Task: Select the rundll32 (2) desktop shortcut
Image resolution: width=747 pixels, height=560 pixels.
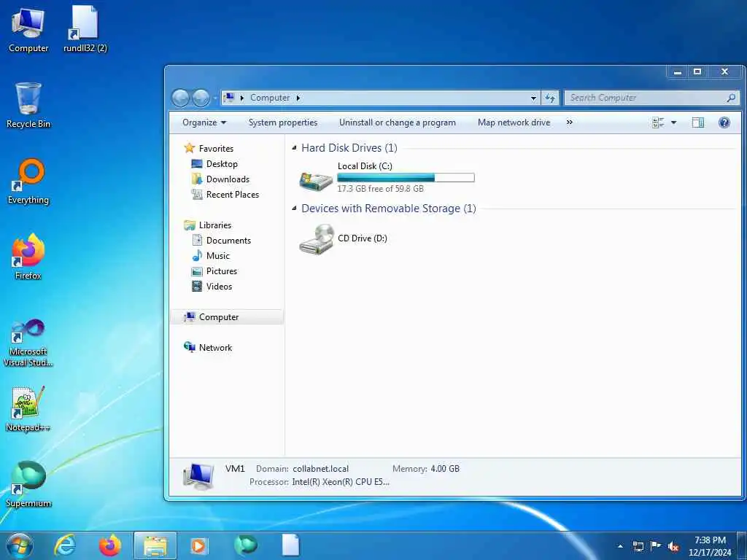Action: (x=85, y=29)
